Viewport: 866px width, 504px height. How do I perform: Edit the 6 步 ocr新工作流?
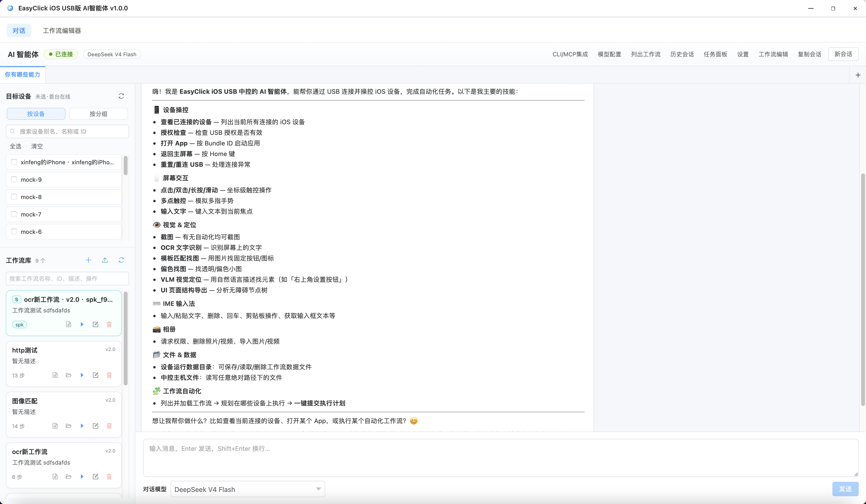pyautogui.click(x=95, y=476)
